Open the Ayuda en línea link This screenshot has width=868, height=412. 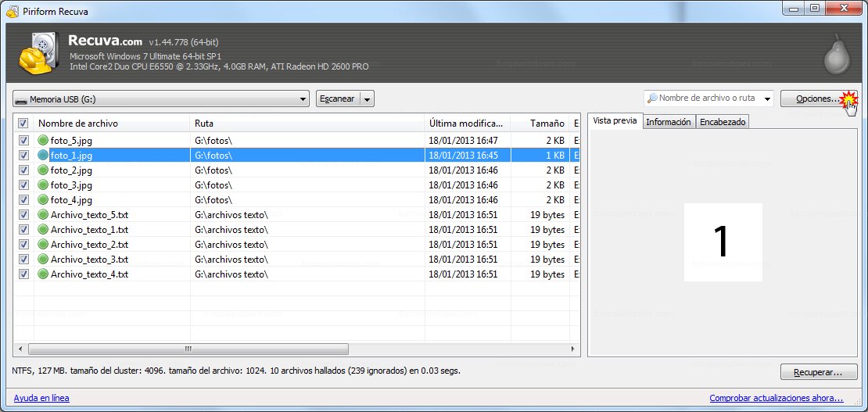tap(41, 398)
